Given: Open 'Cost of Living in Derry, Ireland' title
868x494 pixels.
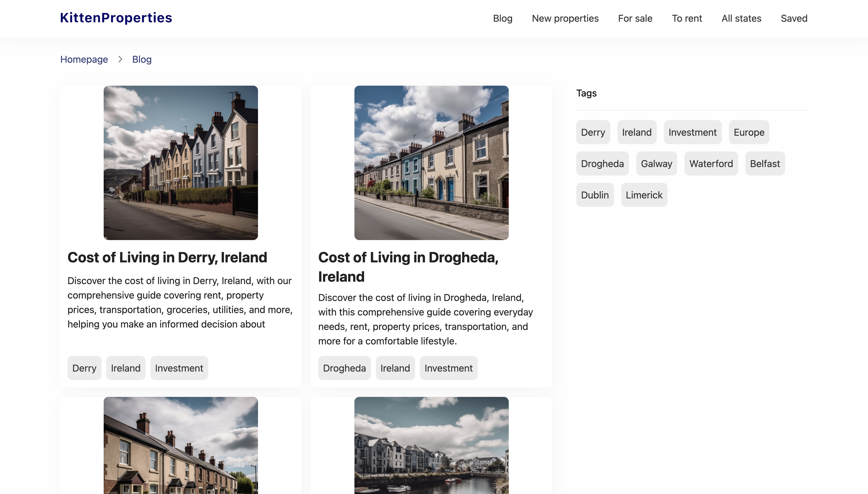Looking at the screenshot, I should [167, 258].
